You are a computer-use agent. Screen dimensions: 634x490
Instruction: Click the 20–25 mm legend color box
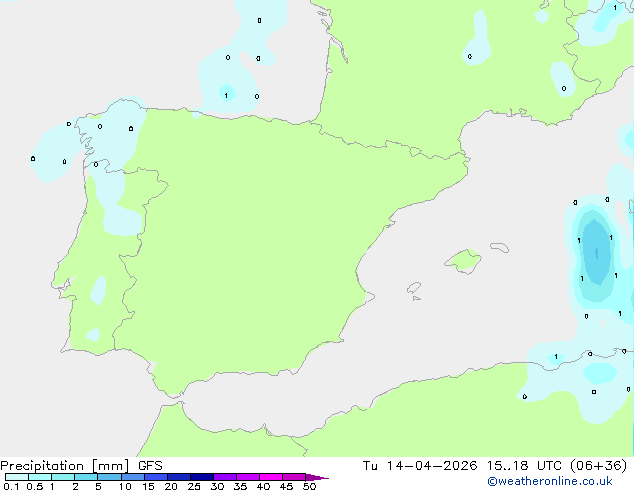tap(179, 477)
